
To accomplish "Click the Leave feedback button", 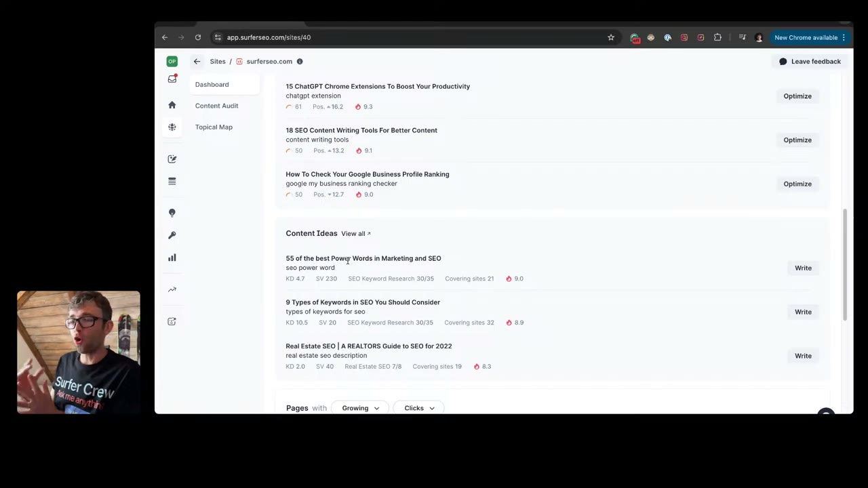I will click(810, 62).
